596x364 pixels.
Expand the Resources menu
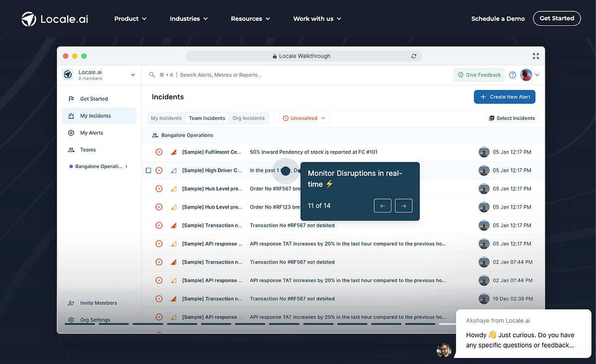click(x=250, y=19)
